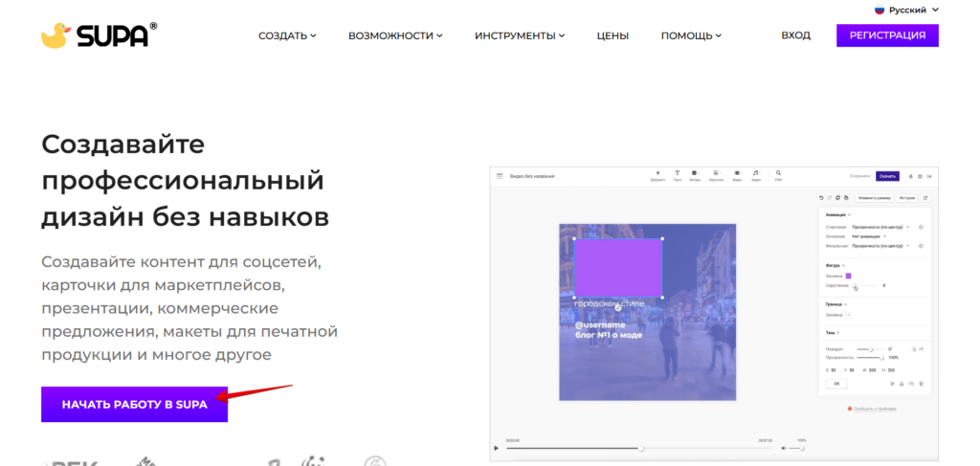Open the gear settings for Финальная animation
Viewport: 980px width, 466px height.
click(921, 246)
